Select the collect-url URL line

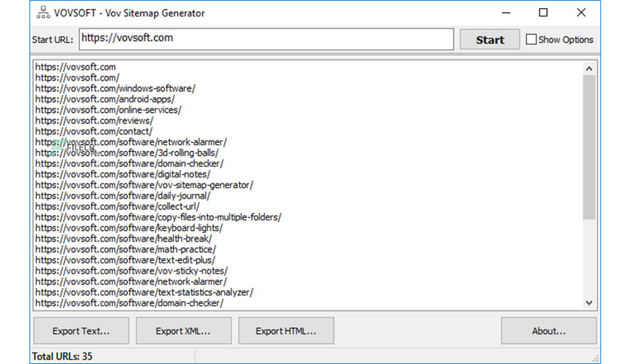click(x=117, y=207)
